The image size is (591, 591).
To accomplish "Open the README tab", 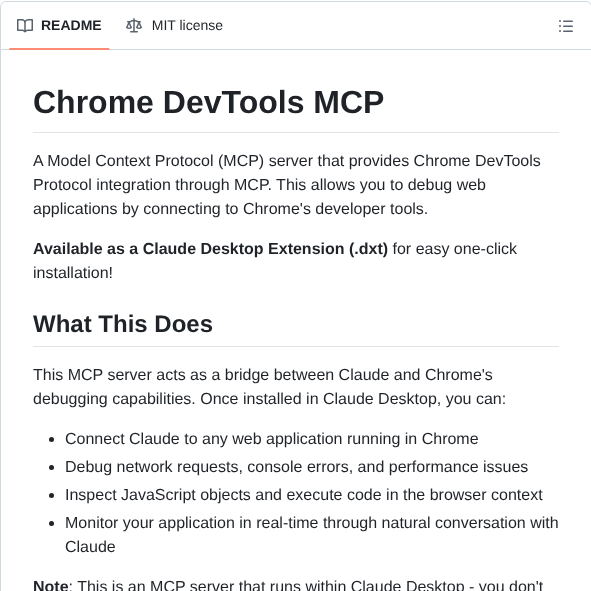I will 59,26.
